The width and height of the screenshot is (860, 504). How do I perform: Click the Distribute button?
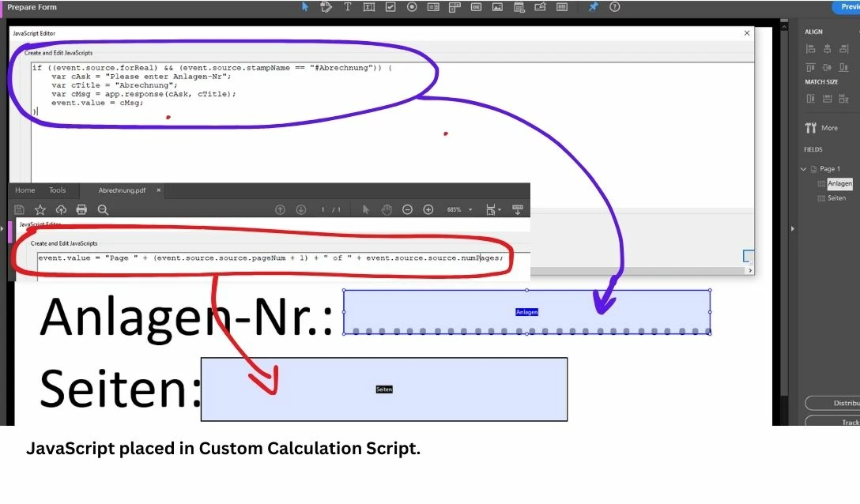pyautogui.click(x=832, y=403)
